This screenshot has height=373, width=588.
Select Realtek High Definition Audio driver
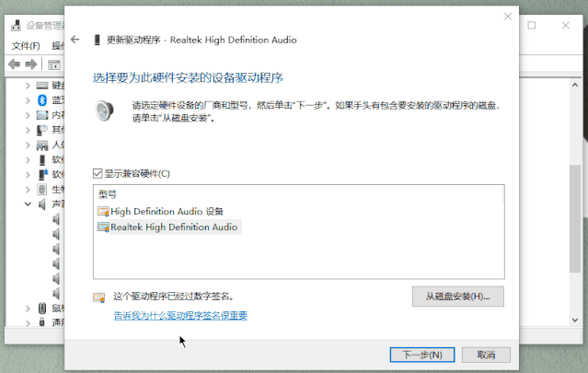173,227
